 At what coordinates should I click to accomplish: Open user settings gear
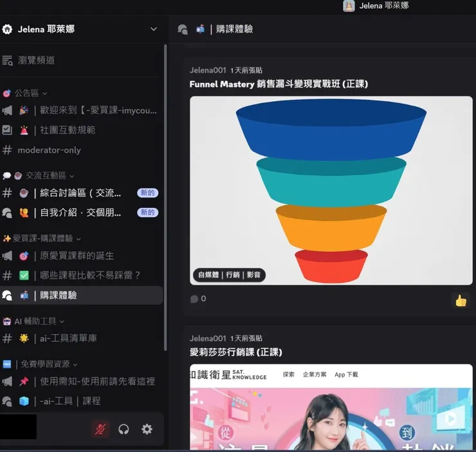(x=147, y=429)
